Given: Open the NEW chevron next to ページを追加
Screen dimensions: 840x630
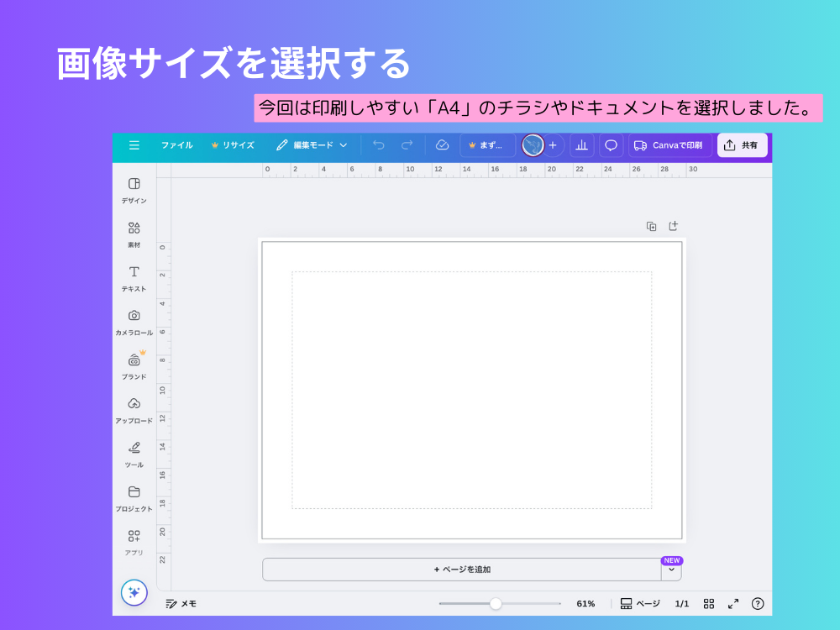Looking at the screenshot, I should tap(671, 569).
